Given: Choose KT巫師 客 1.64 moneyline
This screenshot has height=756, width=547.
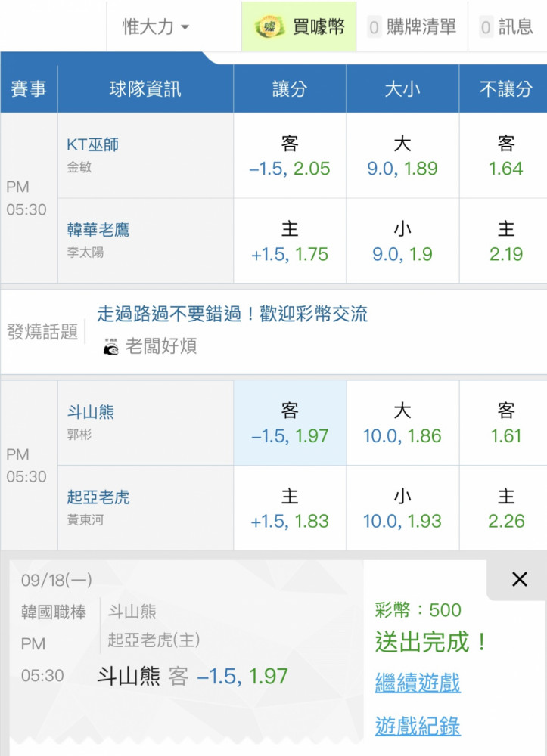Looking at the screenshot, I should click(506, 156).
